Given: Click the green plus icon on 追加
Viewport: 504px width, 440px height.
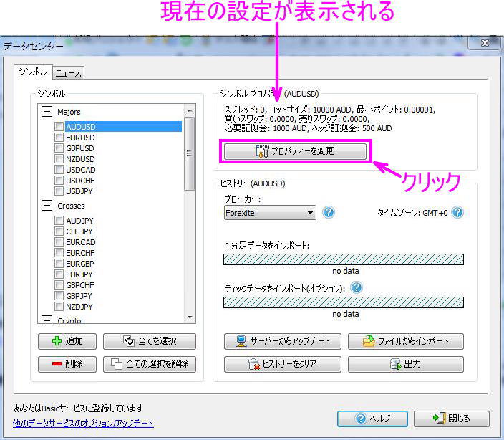Looking at the screenshot, I should pos(57,341).
